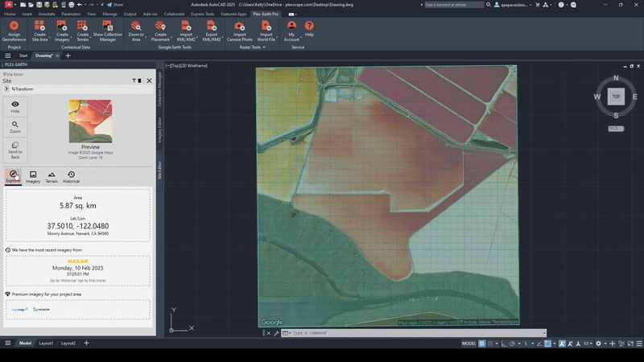Image resolution: width=644 pixels, height=362 pixels.
Task: Click the Zoom button in Site Editor
Action: coord(15,127)
